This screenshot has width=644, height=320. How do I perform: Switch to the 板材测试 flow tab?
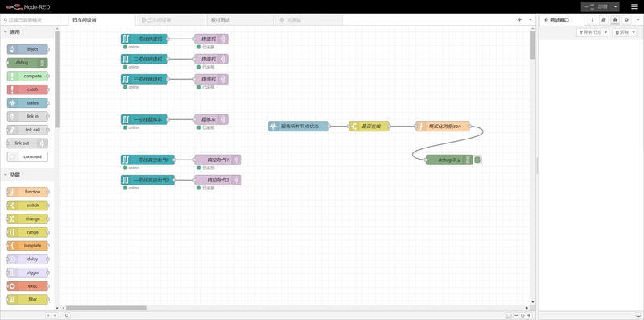(239, 19)
